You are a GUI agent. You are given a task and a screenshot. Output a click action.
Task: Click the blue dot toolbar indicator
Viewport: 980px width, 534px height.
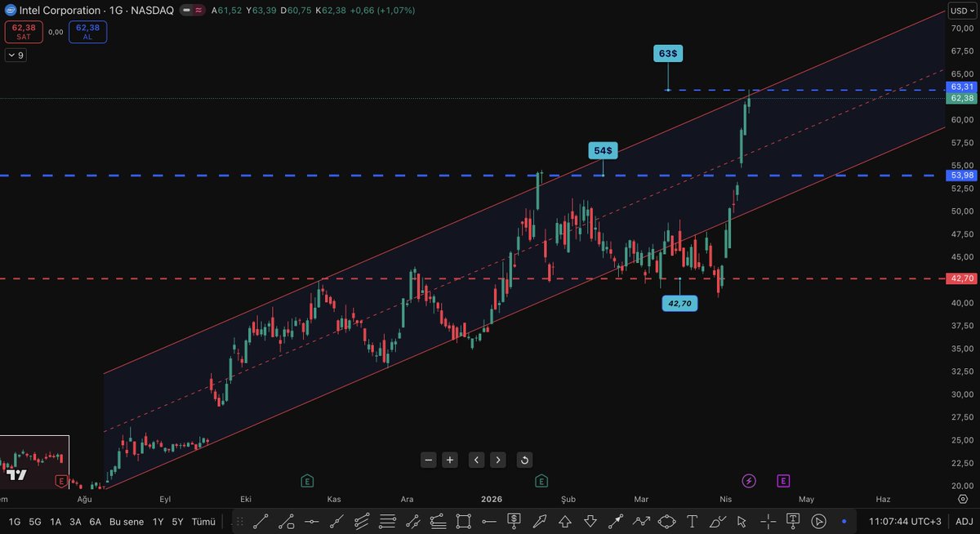coord(844,521)
